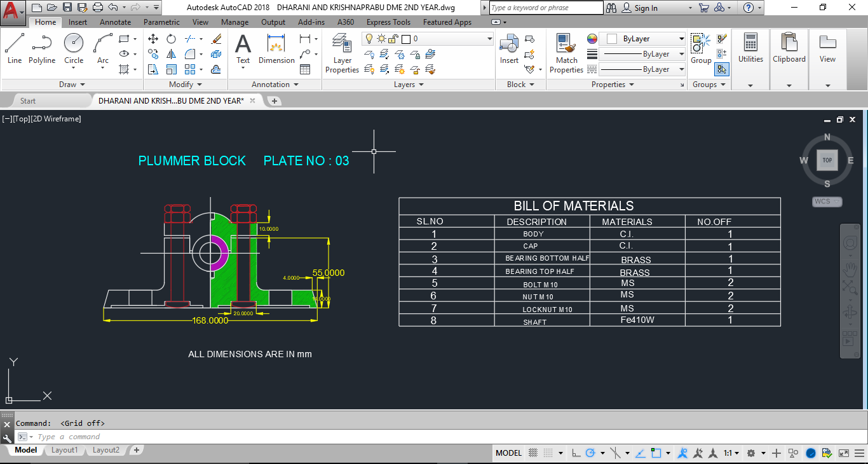Click the Polyline tool
Viewport: 868px width, 464px height.
tap(42, 48)
